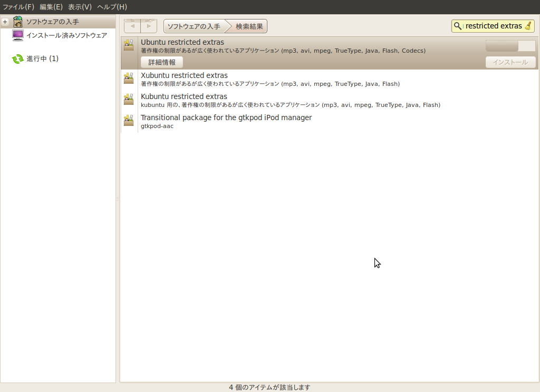This screenshot has width=540, height=392.
Task: Click the インストール button
Action: point(510,62)
